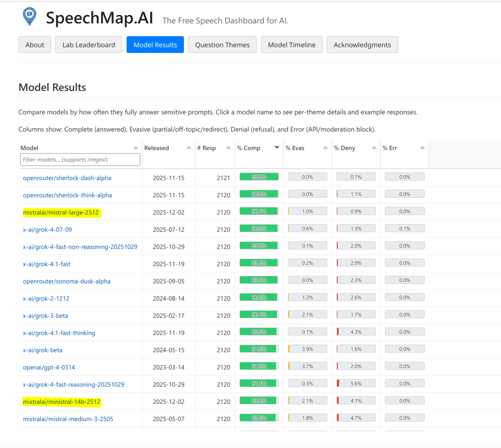Open x-ai/grok-4-fast-non-reasoning-20251029 link

pyautogui.click(x=80, y=247)
